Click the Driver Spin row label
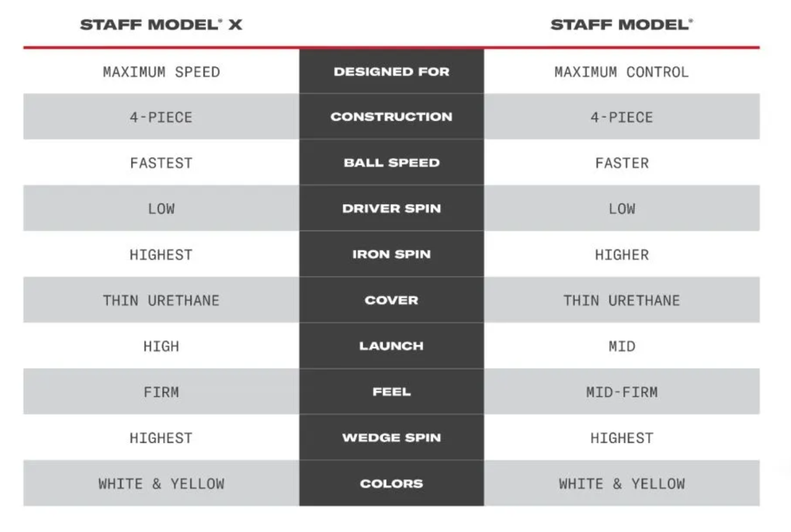Screen dimensions: 791x532 coord(391,209)
